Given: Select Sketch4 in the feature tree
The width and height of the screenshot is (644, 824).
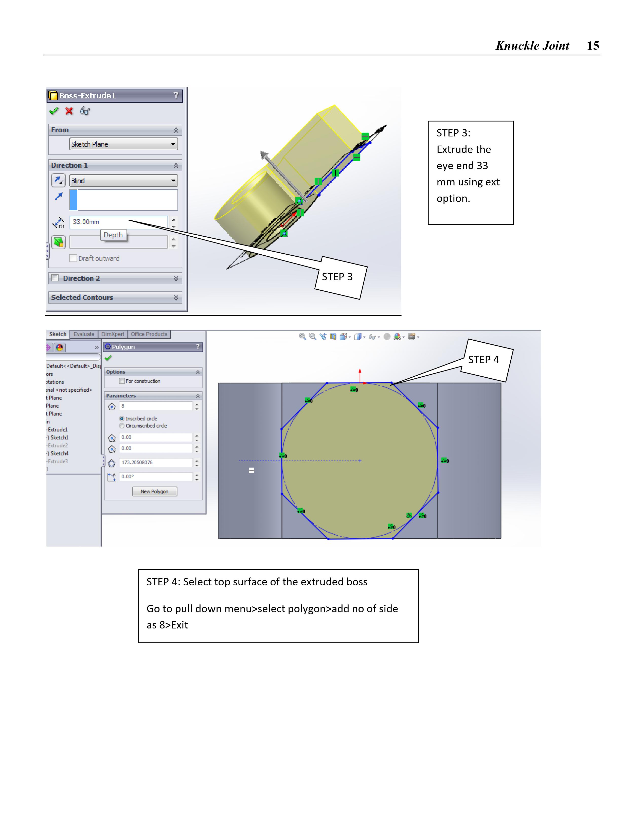Looking at the screenshot, I should [59, 453].
